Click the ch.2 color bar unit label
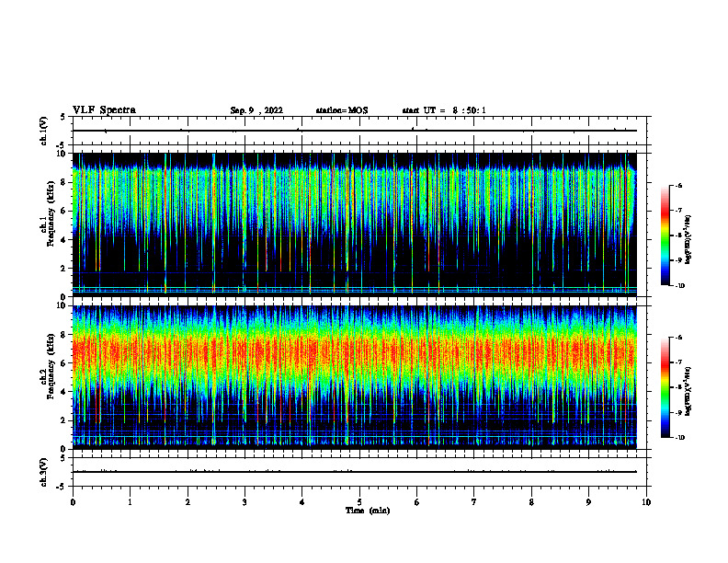Viewport: 728px width, 563px height. pyautogui.click(x=688, y=391)
